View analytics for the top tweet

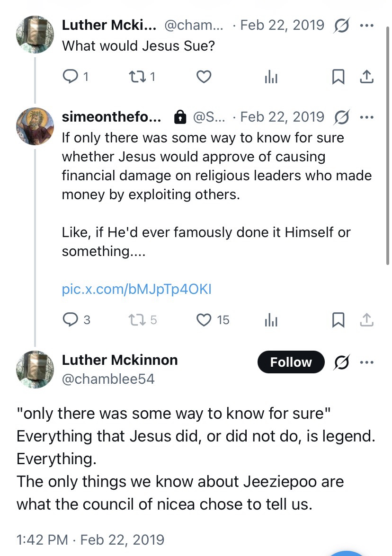click(x=271, y=77)
